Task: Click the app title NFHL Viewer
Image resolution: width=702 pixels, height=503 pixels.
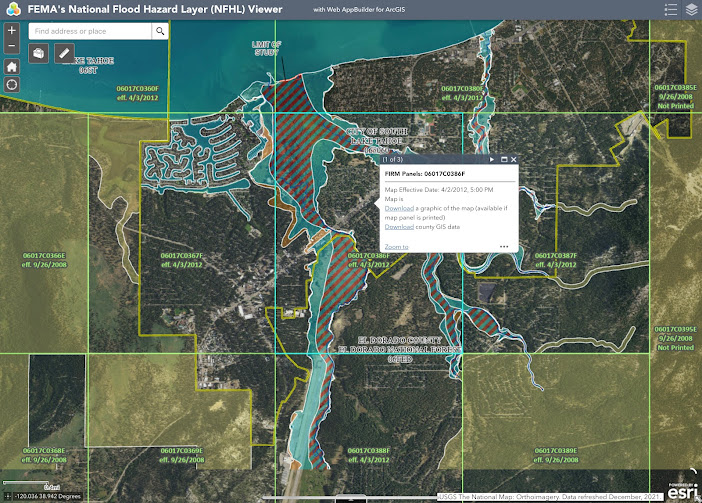Action: [155, 9]
